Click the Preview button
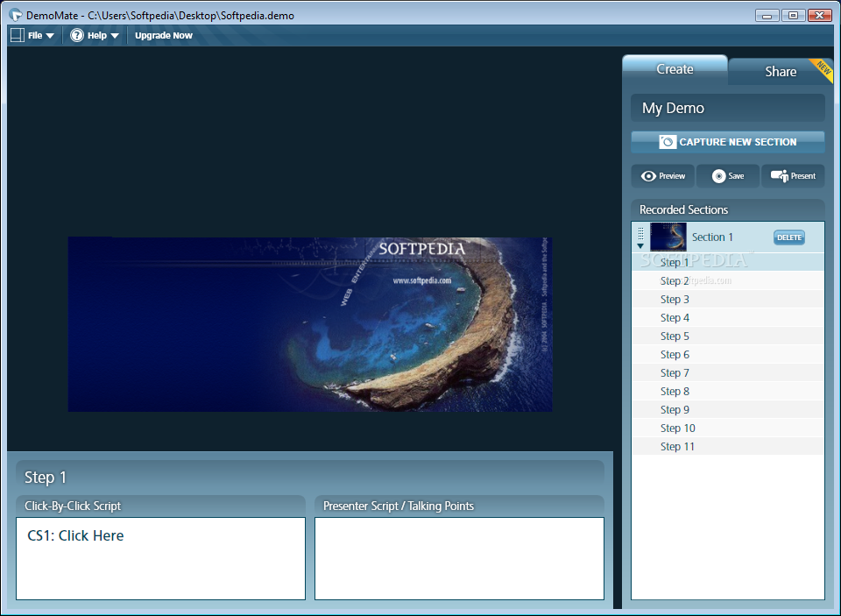The height and width of the screenshot is (616, 841). click(663, 176)
